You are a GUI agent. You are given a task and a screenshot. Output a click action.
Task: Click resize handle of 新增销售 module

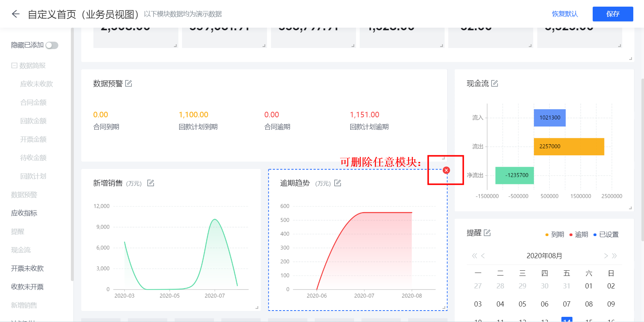(257, 307)
